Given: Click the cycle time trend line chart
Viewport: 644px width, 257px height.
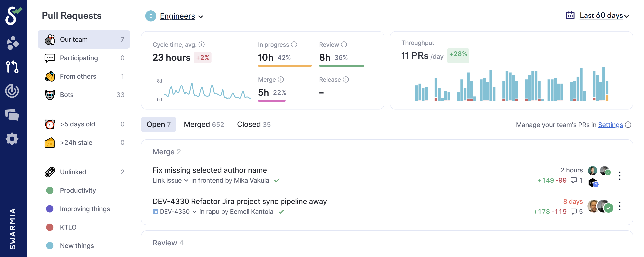Looking at the screenshot, I should (x=207, y=91).
